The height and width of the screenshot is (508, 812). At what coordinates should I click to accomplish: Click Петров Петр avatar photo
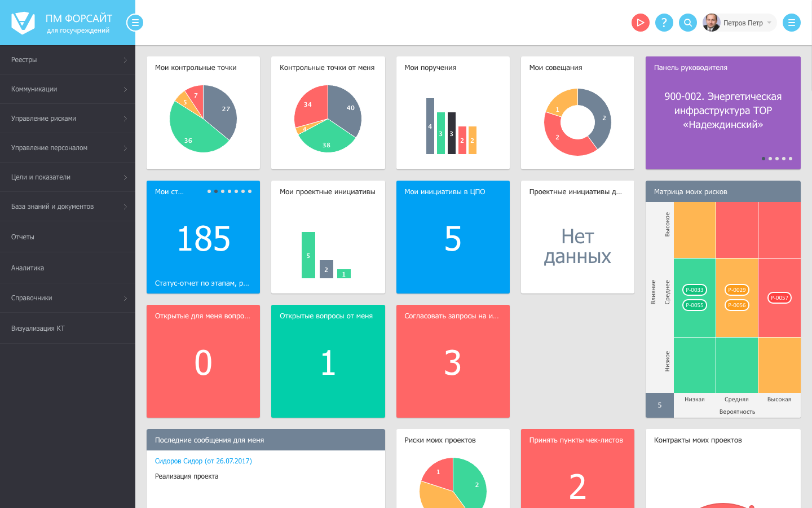pos(712,23)
